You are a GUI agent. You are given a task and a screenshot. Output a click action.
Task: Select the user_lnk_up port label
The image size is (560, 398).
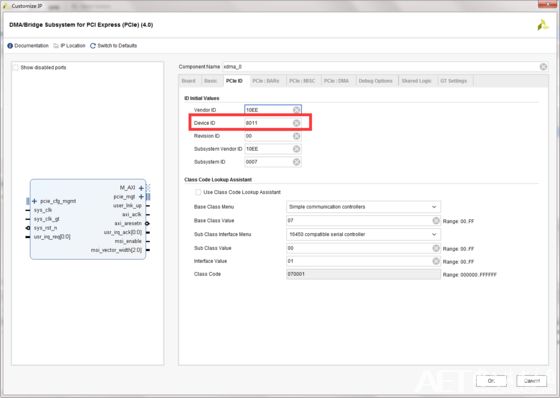click(x=128, y=206)
